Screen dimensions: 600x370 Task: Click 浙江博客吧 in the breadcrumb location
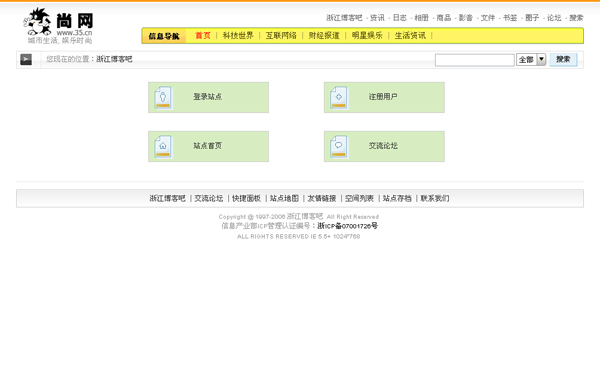[x=114, y=59]
